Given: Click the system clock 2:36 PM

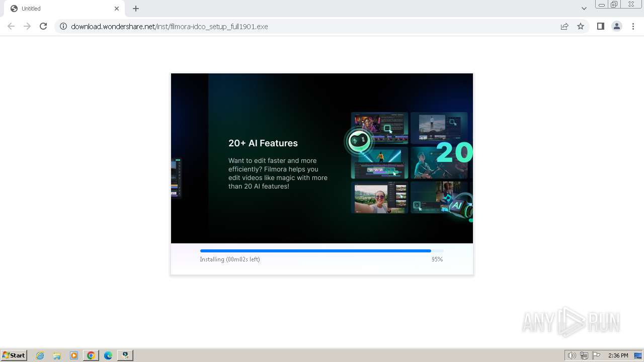Looking at the screenshot, I should click(618, 355).
